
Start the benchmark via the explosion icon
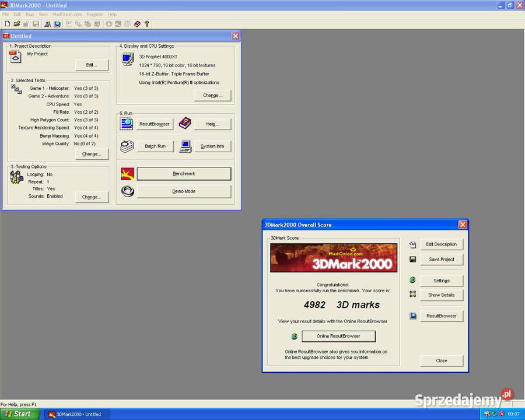[128, 173]
